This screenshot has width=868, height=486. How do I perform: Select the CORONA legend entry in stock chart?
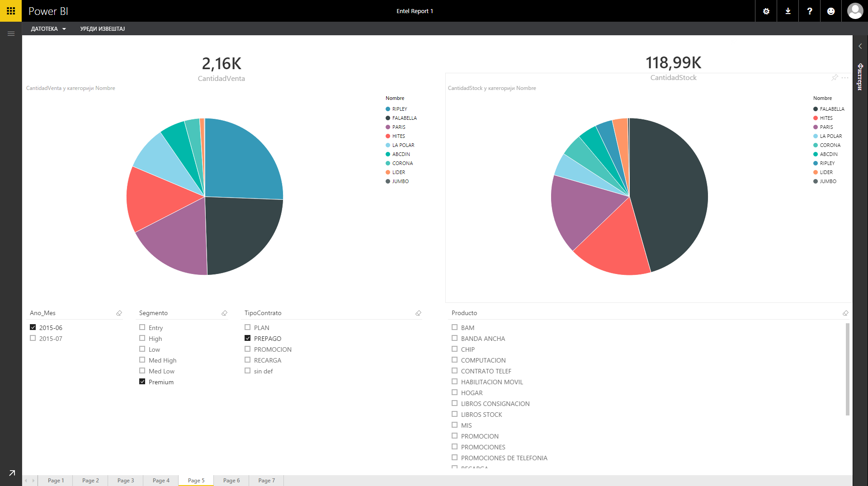coord(827,145)
